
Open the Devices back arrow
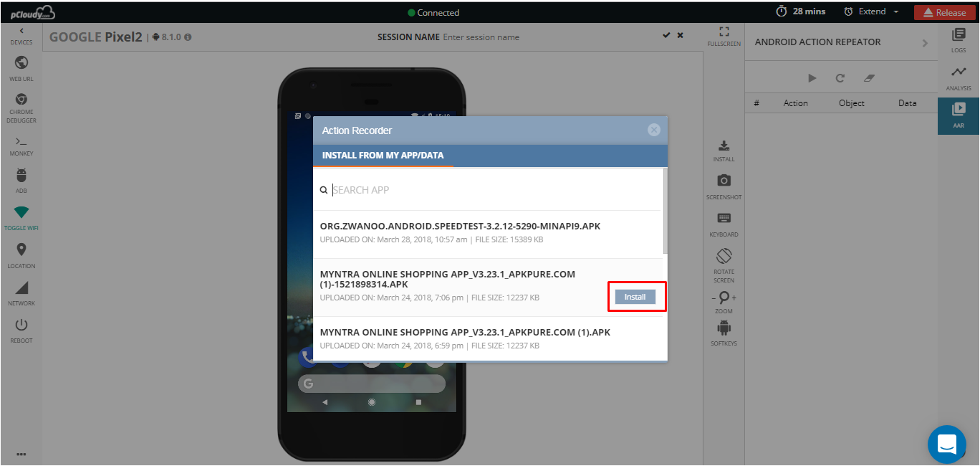click(21, 31)
